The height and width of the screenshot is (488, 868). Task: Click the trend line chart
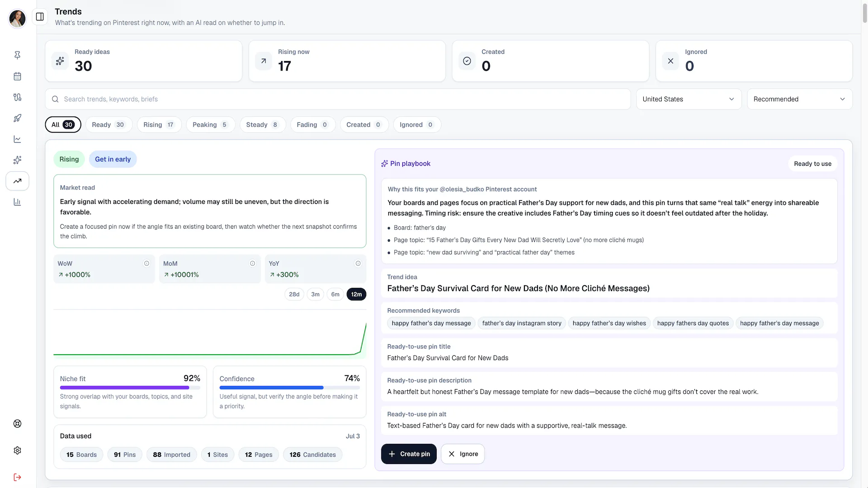tap(210, 334)
